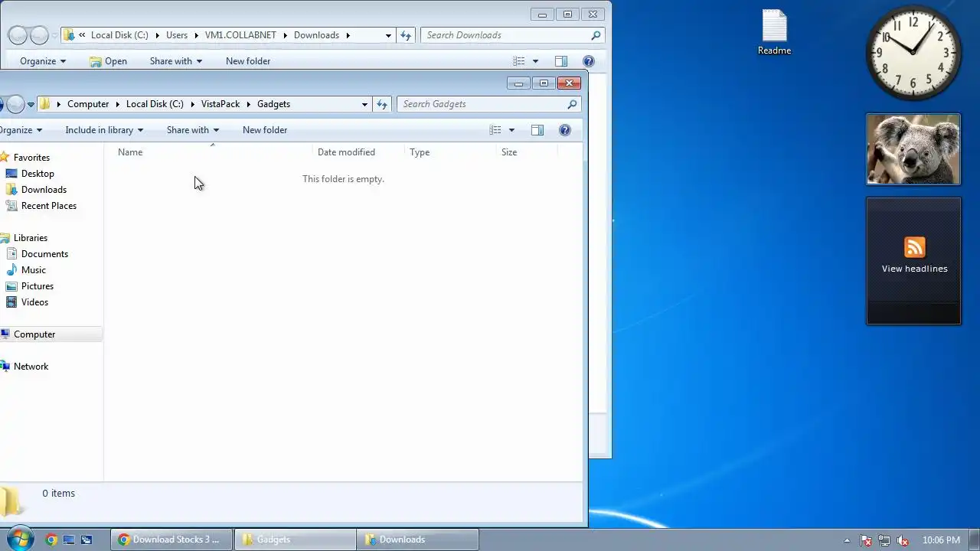Select Music in the navigation pane
The width and height of the screenshot is (980, 551).
(x=34, y=270)
